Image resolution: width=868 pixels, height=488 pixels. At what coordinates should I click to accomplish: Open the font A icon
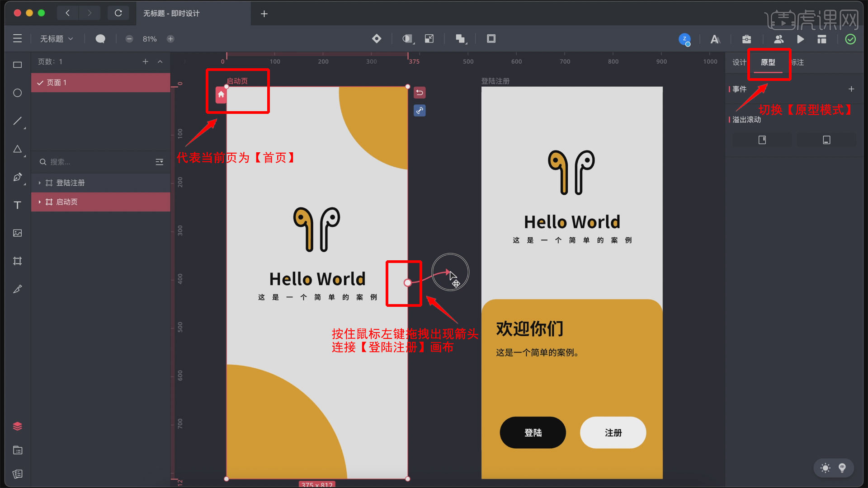point(715,39)
